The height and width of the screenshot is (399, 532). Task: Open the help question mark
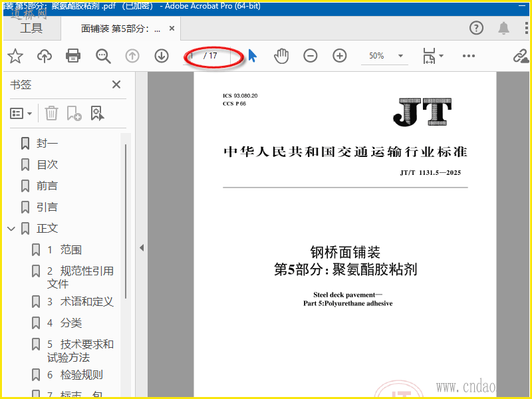(476, 28)
